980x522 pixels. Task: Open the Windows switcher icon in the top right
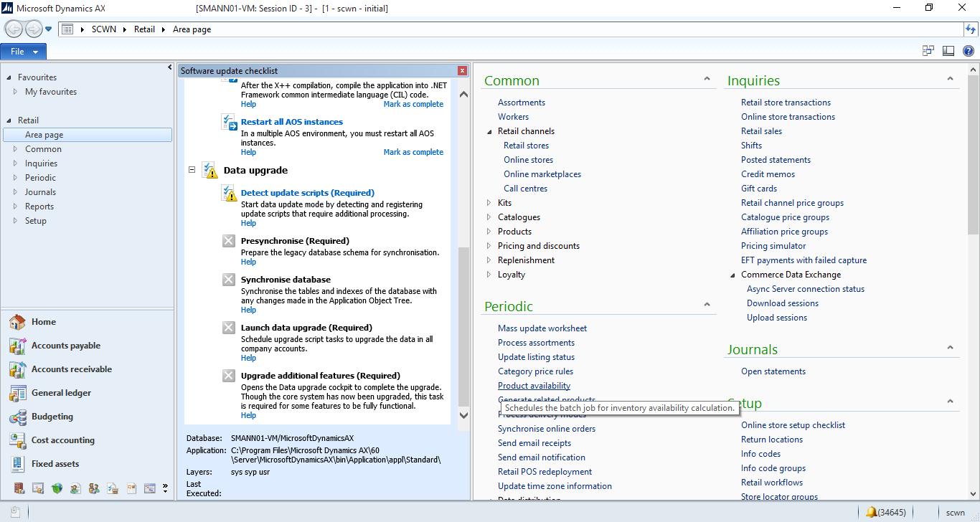[x=928, y=51]
